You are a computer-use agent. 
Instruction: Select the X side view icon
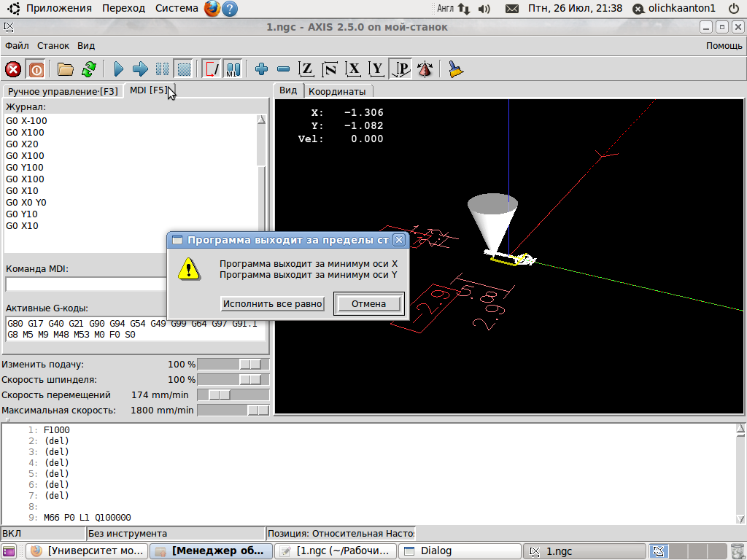coord(354,69)
